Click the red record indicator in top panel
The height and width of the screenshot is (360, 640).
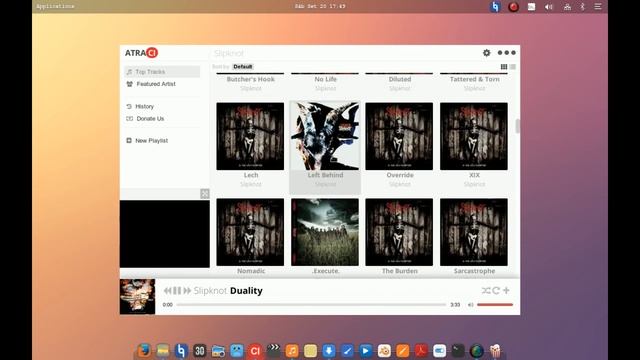pyautogui.click(x=513, y=7)
